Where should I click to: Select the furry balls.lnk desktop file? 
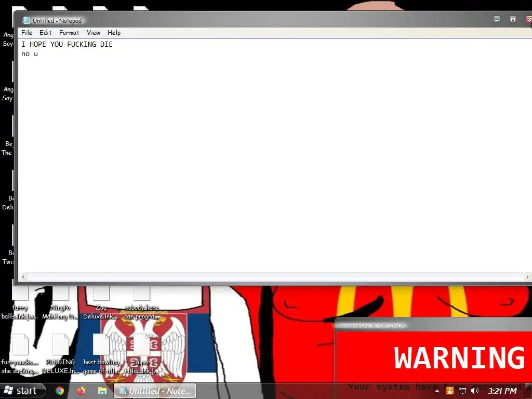click(20, 303)
